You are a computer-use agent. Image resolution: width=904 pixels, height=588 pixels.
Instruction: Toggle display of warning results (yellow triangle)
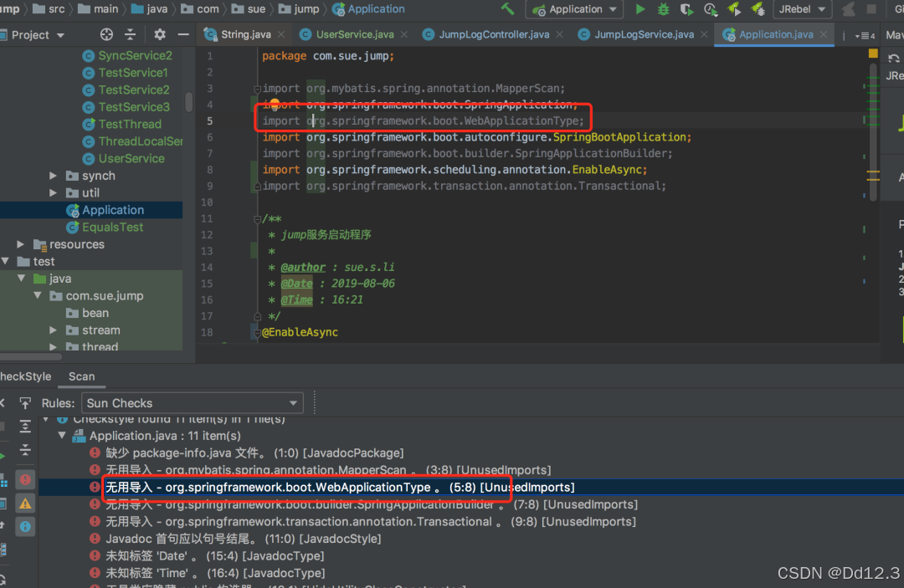click(25, 503)
